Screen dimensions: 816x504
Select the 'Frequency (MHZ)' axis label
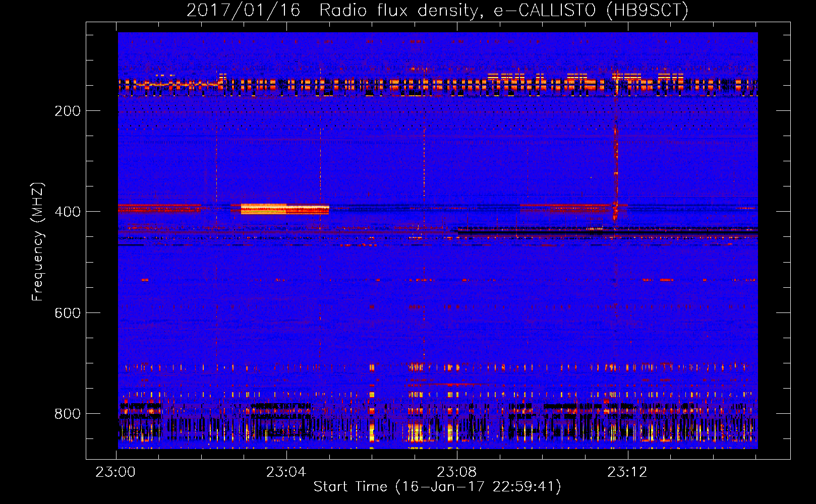click(x=38, y=242)
